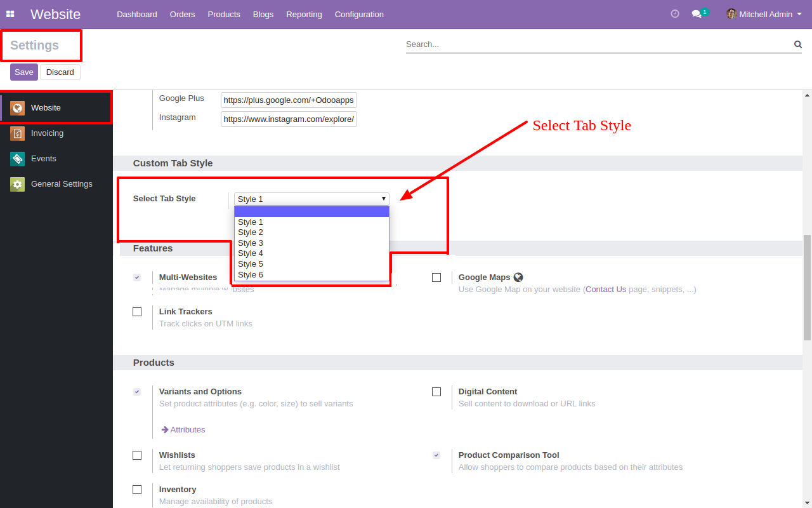812x508 pixels.
Task: Open the Products menu
Action: click(224, 14)
